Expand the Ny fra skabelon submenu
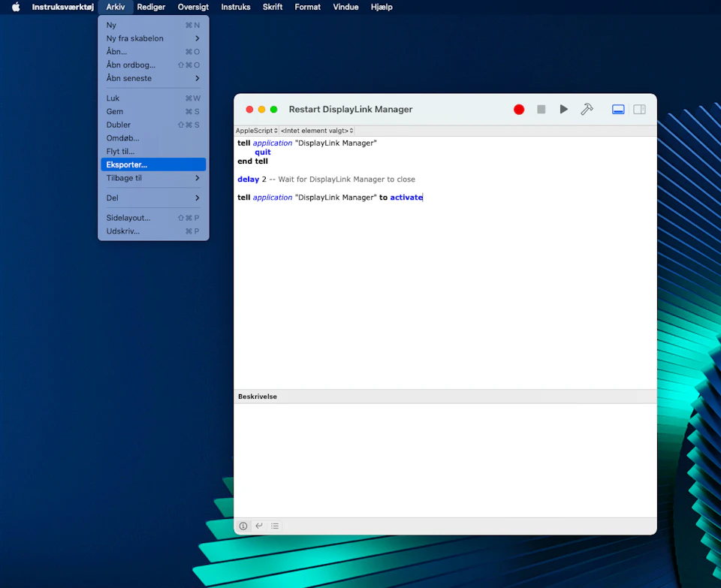The image size is (721, 588). click(x=153, y=38)
